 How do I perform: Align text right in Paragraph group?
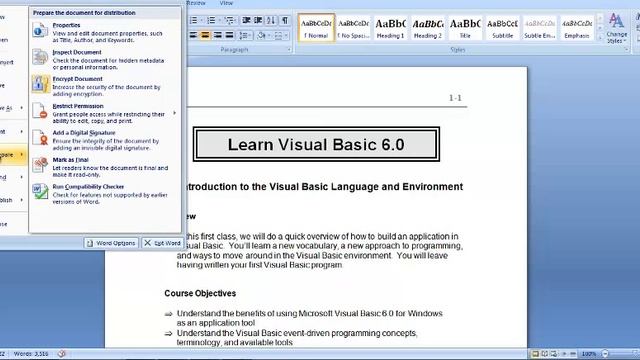pyautogui.click(x=218, y=36)
